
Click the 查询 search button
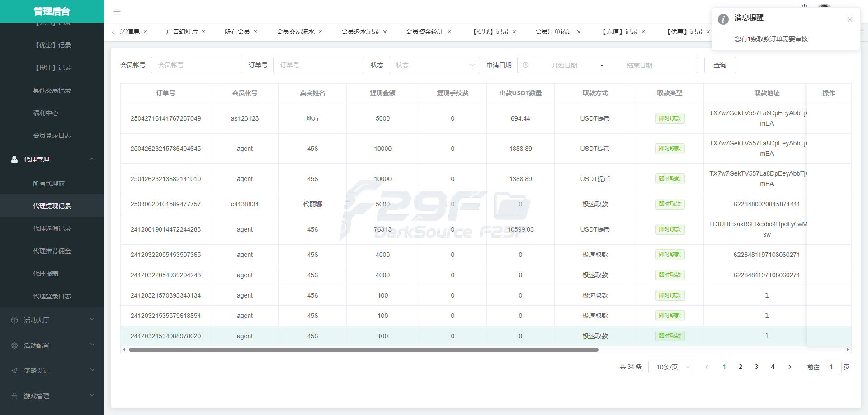pos(720,65)
